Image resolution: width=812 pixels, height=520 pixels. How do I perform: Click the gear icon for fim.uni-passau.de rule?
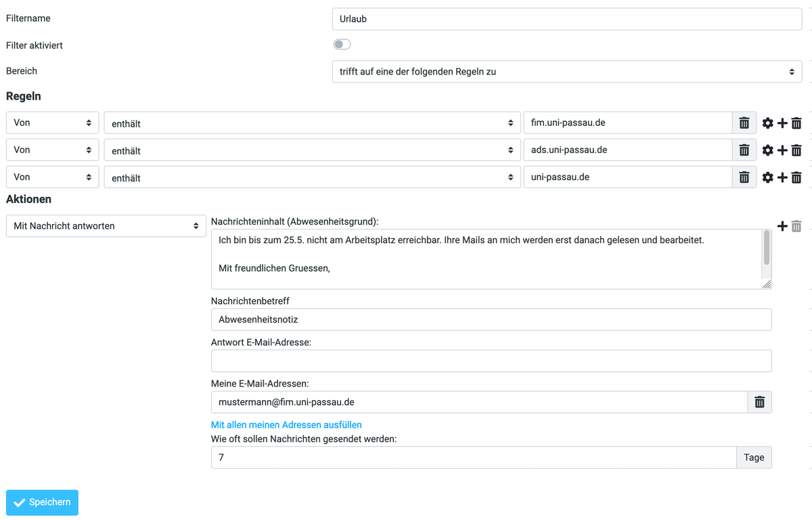(767, 123)
